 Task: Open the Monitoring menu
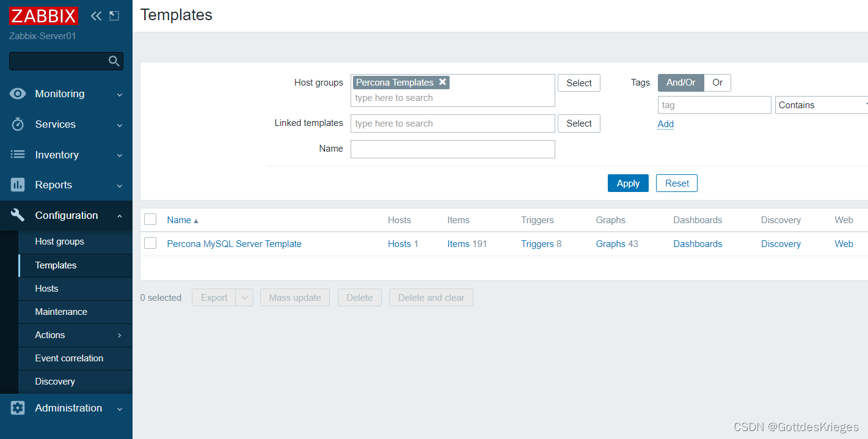coord(60,94)
